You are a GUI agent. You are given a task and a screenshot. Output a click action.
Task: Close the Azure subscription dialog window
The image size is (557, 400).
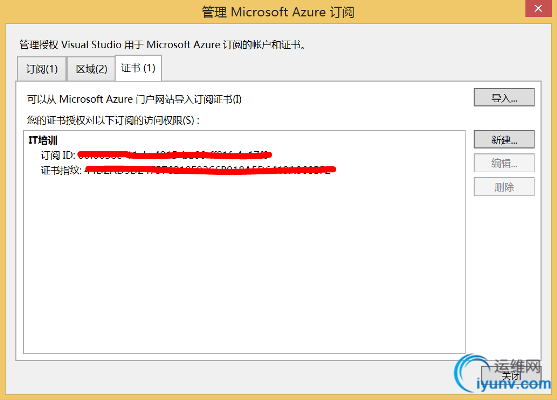(538, 8)
